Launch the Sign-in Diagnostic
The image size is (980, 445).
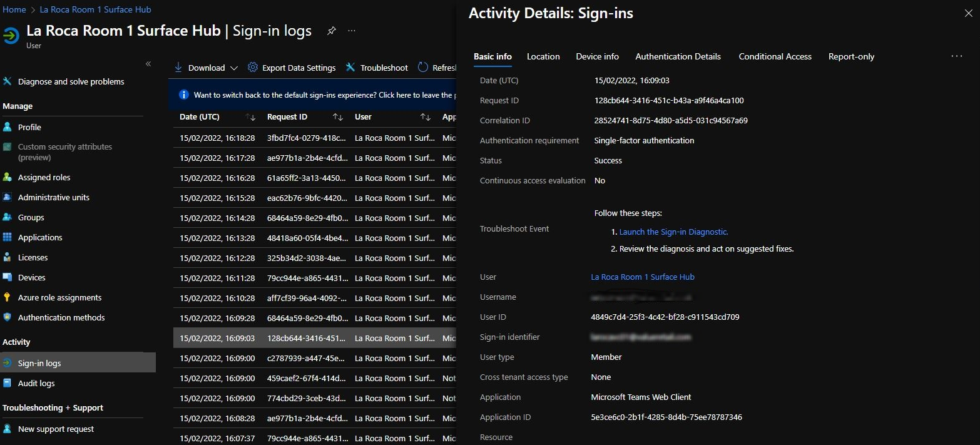point(673,231)
